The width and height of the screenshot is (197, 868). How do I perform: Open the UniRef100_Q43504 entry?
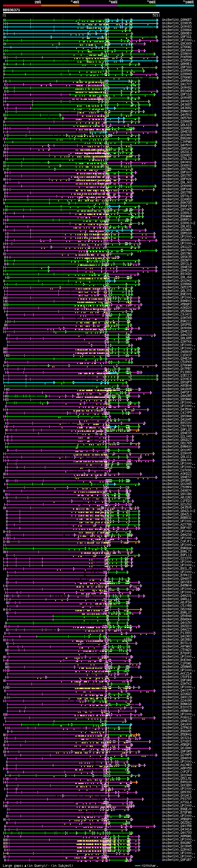point(177,410)
